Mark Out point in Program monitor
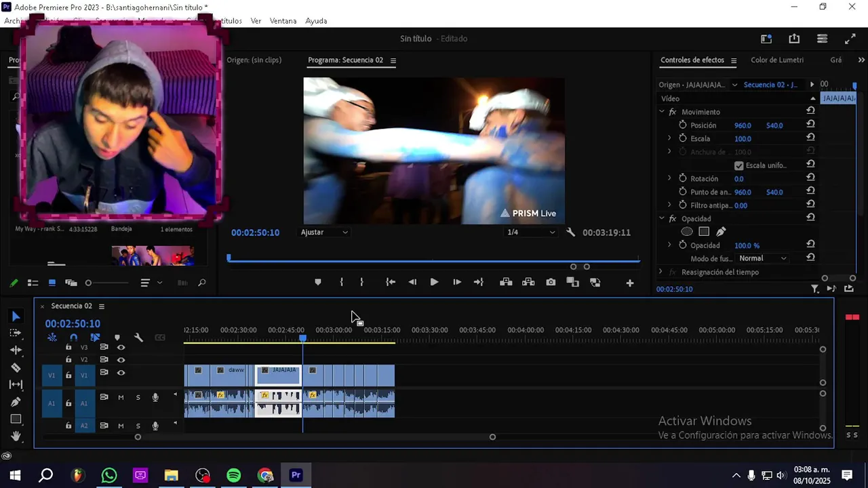868x488 pixels. (x=361, y=283)
